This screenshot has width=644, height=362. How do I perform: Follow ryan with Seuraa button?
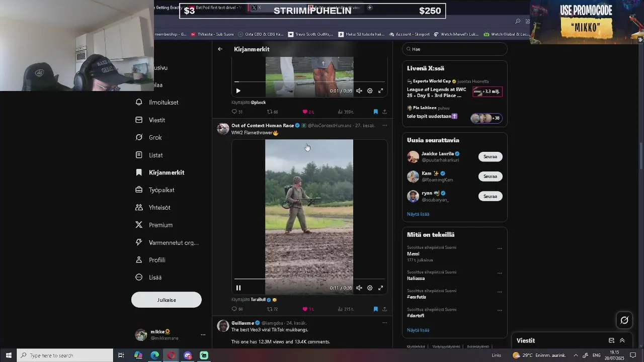(x=491, y=197)
